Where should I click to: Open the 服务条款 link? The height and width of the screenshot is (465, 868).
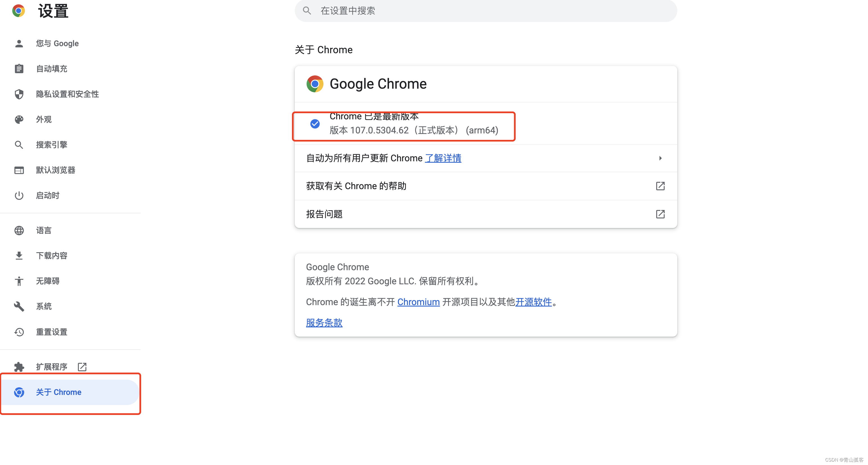324,323
